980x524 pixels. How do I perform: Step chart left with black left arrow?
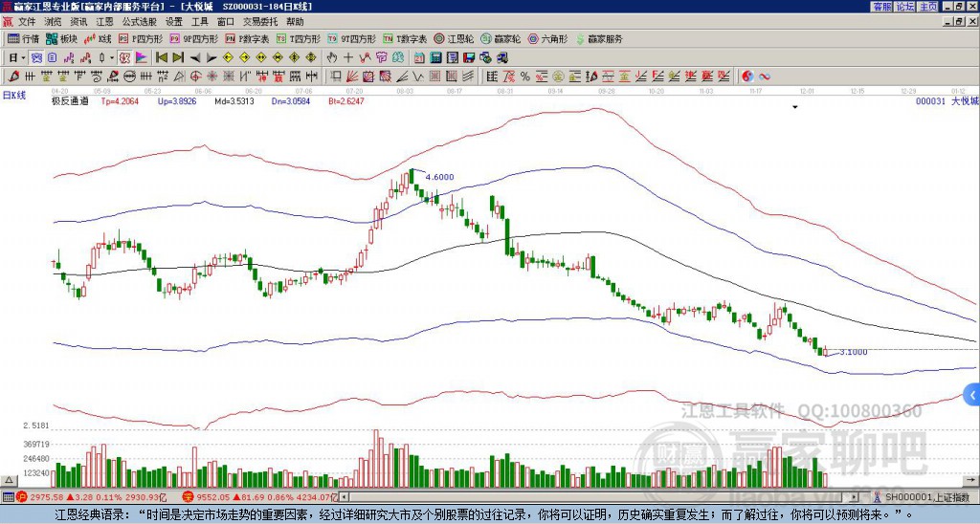coord(195,57)
